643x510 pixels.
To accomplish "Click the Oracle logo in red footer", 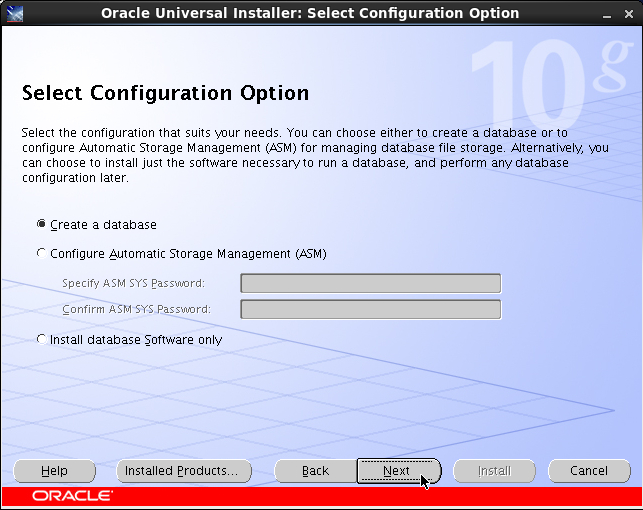I will [72, 496].
